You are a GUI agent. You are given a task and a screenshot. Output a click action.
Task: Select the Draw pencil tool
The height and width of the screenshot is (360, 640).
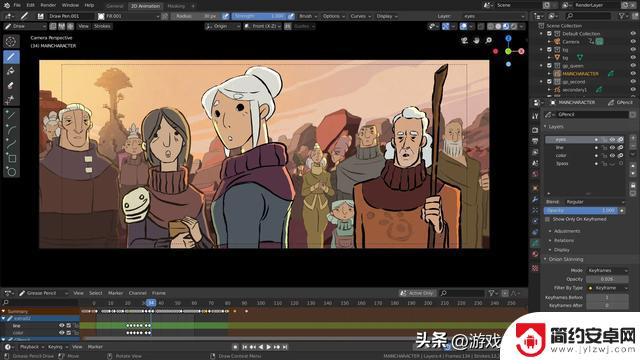(11, 57)
